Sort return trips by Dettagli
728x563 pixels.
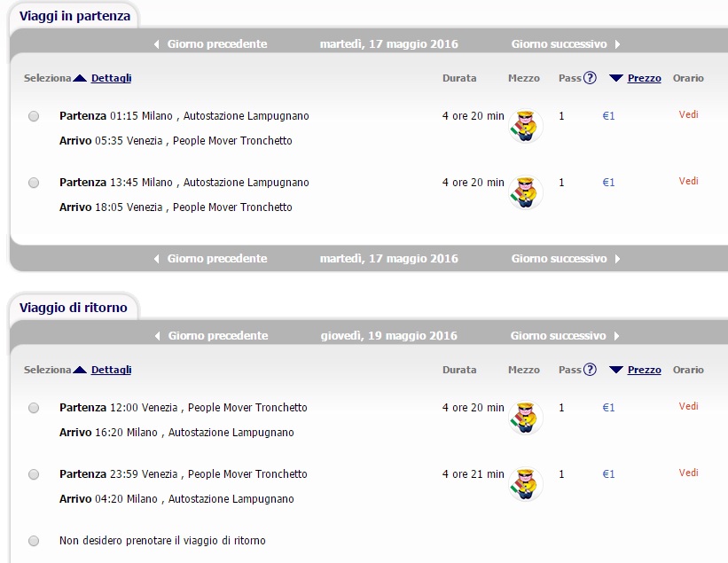coord(111,370)
